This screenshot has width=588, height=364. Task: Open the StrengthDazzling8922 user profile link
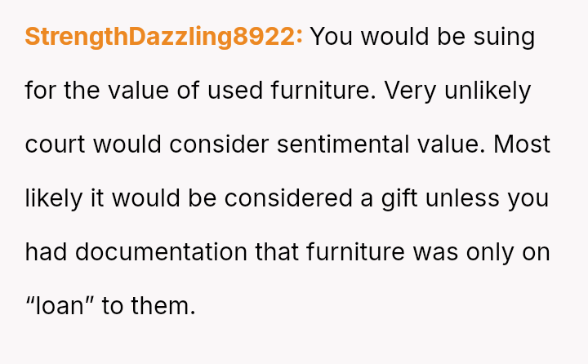pos(163,38)
